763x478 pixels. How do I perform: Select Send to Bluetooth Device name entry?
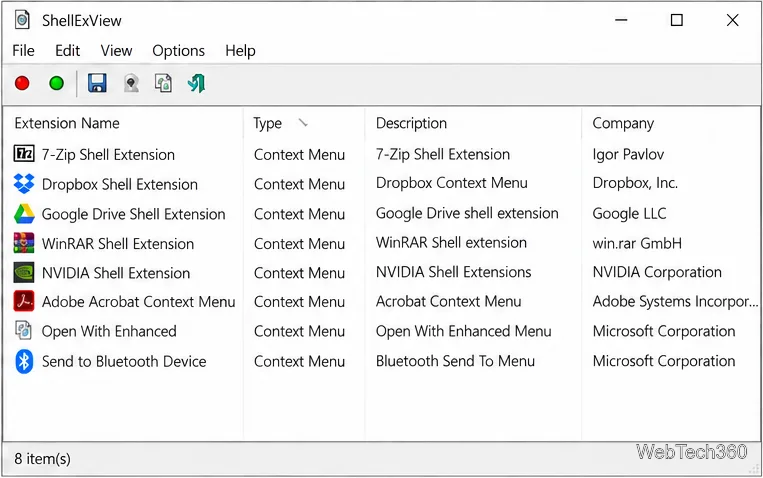(124, 362)
